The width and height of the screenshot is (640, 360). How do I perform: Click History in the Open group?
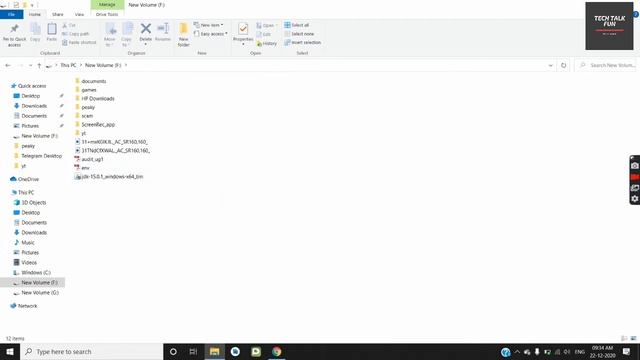[x=267, y=43]
